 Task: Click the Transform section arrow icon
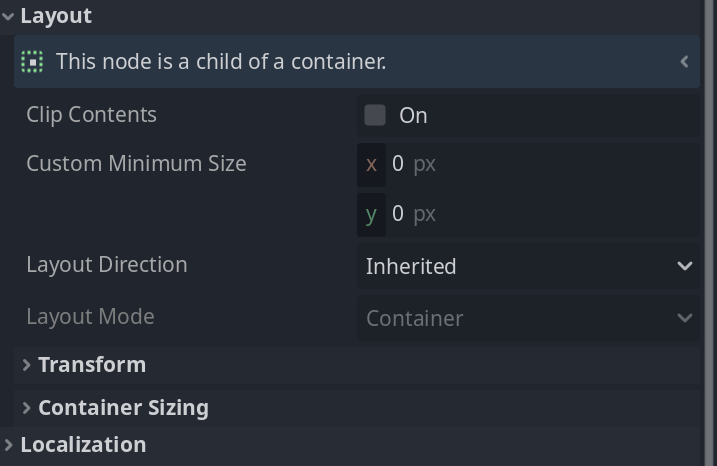coord(27,365)
